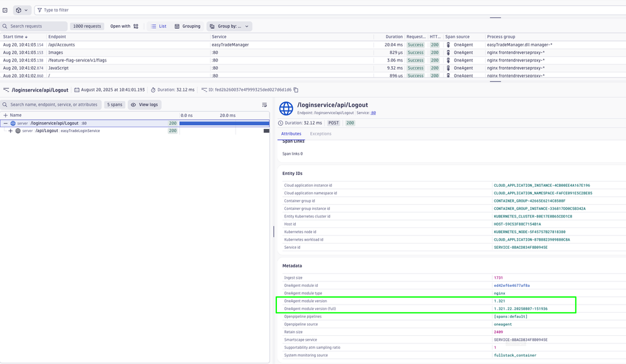Sort by the Start time column
This screenshot has width=626, height=364.
[15, 37]
